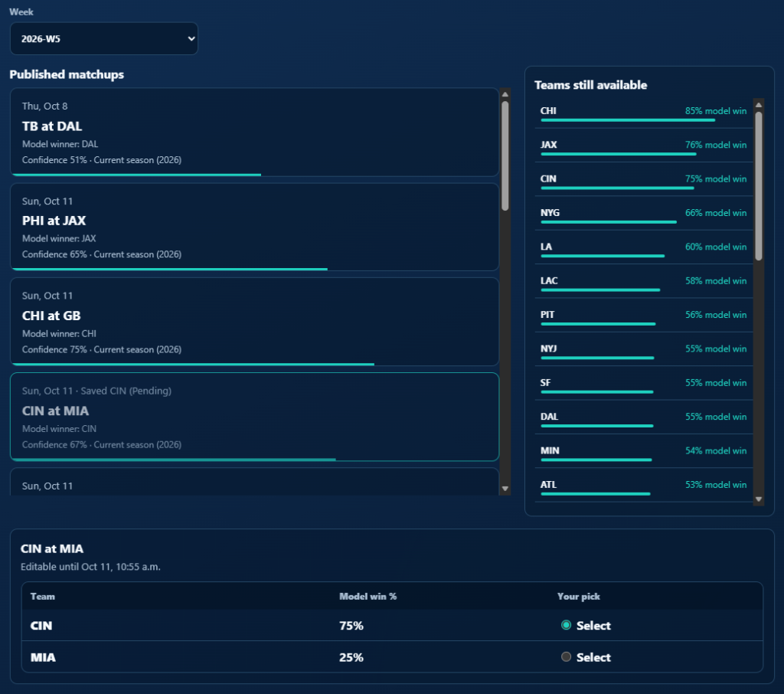
Task: Click the LA row in available teams
Action: 643,249
